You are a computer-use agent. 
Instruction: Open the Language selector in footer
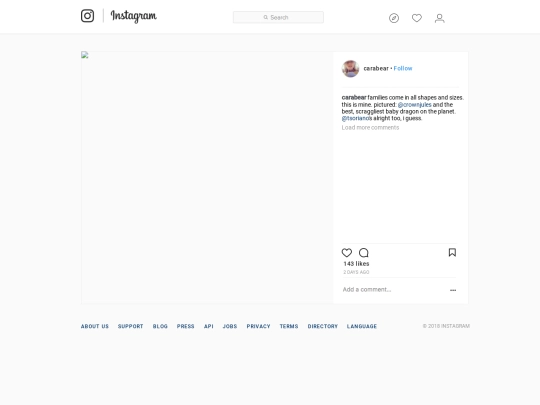click(362, 326)
